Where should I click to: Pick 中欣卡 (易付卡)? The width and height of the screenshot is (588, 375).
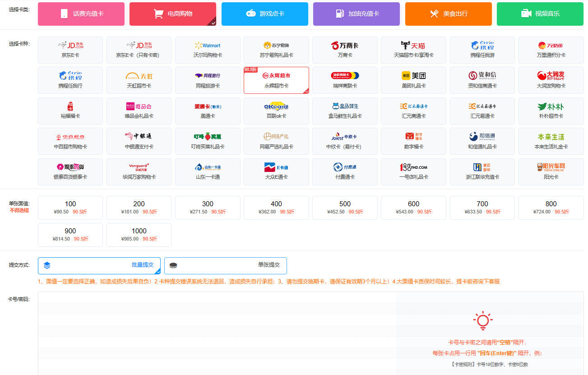[x=345, y=141]
